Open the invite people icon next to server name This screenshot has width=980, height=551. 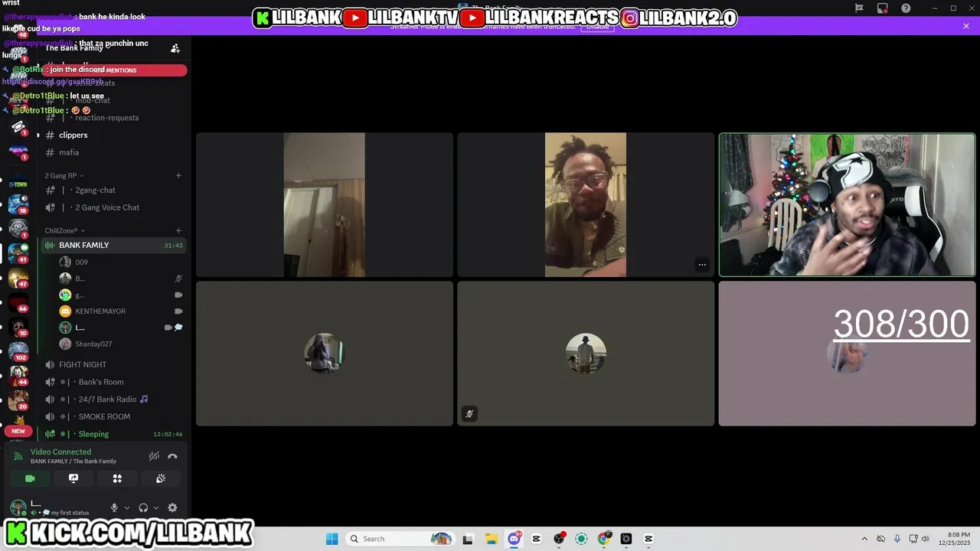click(175, 48)
